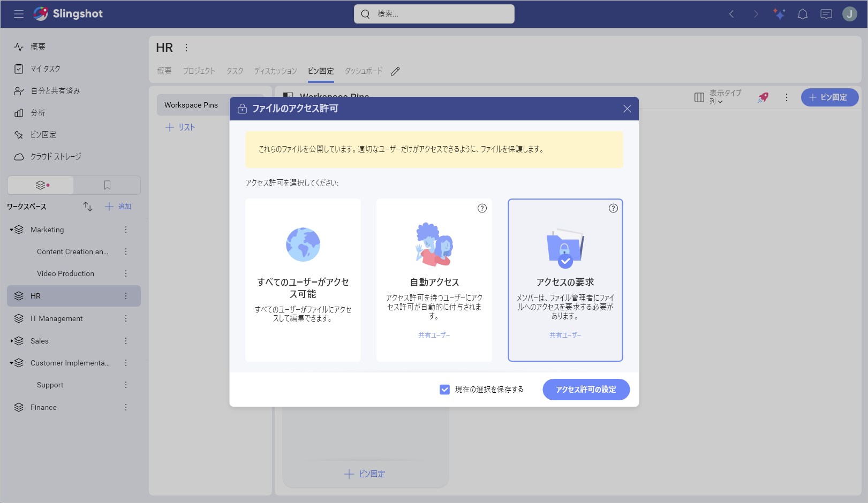The height and width of the screenshot is (503, 868).
Task: Select the HR workspace
Action: (x=74, y=296)
